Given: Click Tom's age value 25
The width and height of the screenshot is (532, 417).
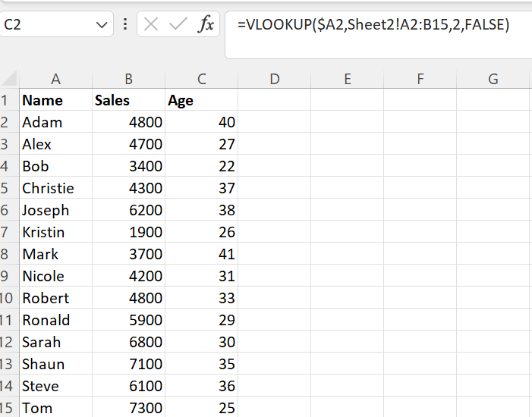Looking at the screenshot, I should [202, 407].
